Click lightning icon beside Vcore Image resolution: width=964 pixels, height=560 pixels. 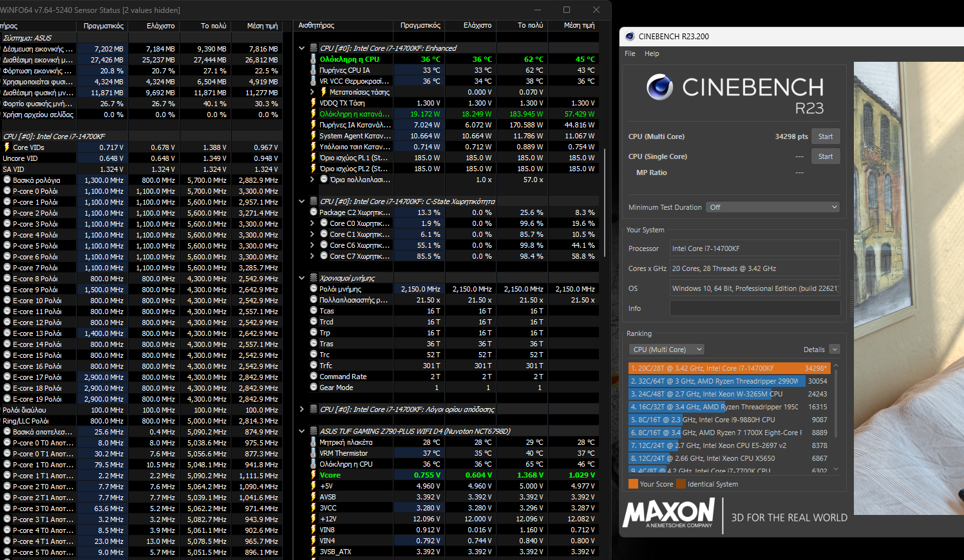tap(314, 475)
